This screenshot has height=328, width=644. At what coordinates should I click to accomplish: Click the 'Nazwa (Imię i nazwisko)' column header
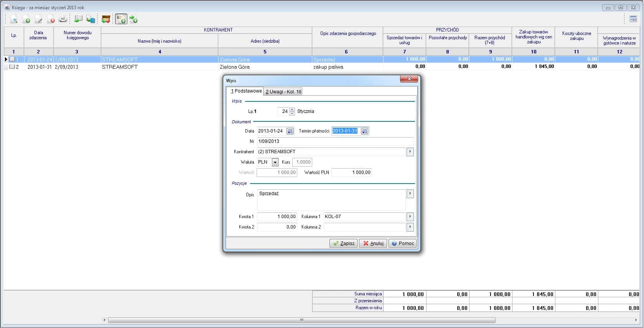pos(160,41)
